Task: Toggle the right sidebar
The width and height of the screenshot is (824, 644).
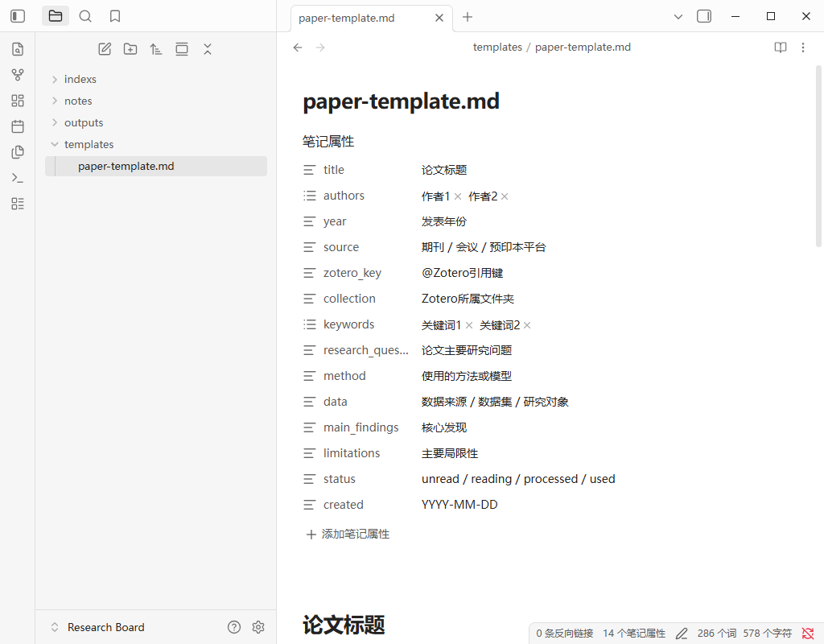Action: point(704,16)
